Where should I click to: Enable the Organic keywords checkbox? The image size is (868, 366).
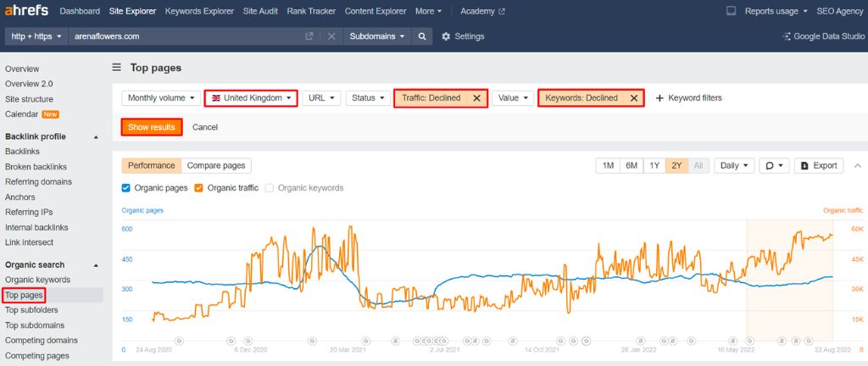[x=270, y=187]
